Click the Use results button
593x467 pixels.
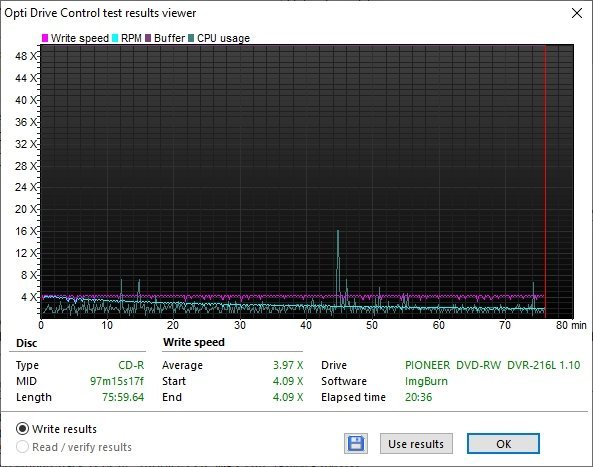[x=416, y=444]
